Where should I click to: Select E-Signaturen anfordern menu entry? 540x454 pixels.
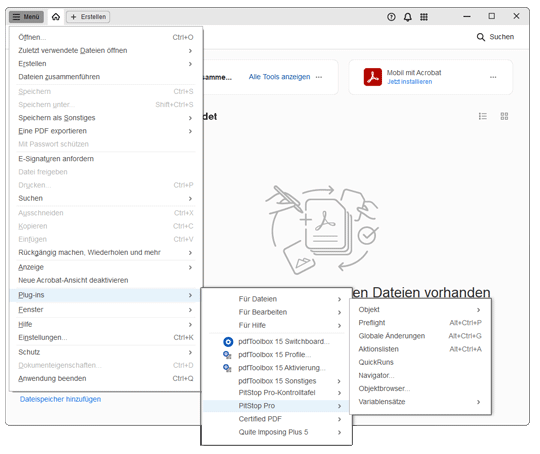coord(105,158)
